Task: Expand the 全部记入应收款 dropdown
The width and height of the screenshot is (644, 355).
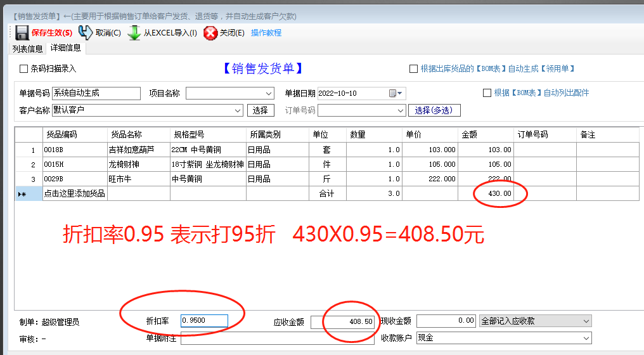Action: (x=586, y=321)
